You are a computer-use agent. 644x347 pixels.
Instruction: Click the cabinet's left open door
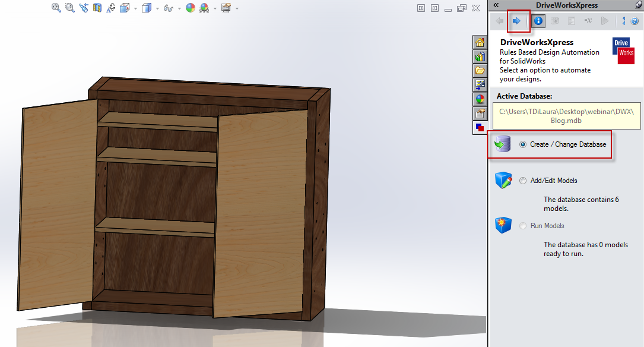click(x=58, y=204)
